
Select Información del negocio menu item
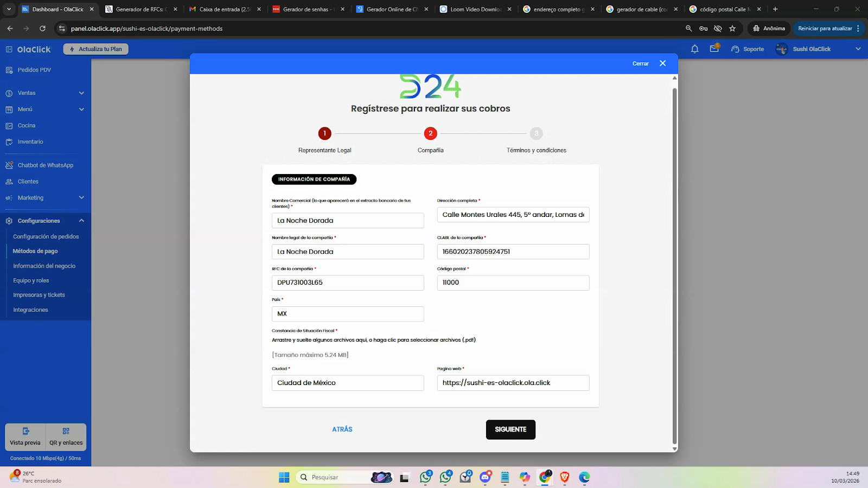[x=44, y=266]
